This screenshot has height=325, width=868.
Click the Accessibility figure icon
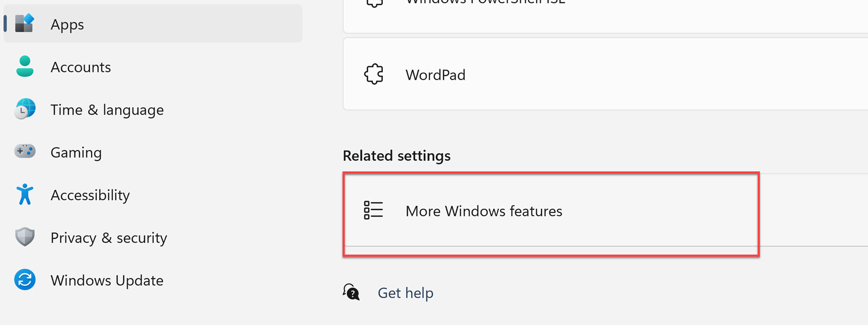click(25, 195)
